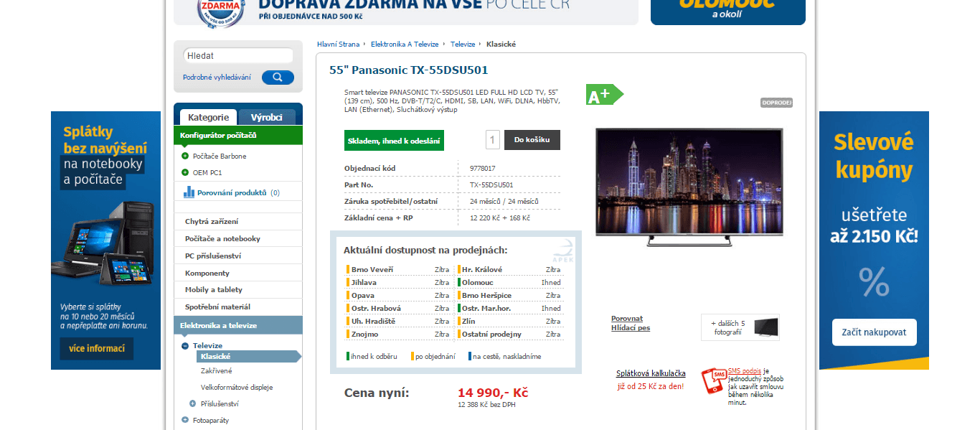The image size is (980, 430).
Task: Click the APEK logo in availability box
Action: click(x=564, y=250)
